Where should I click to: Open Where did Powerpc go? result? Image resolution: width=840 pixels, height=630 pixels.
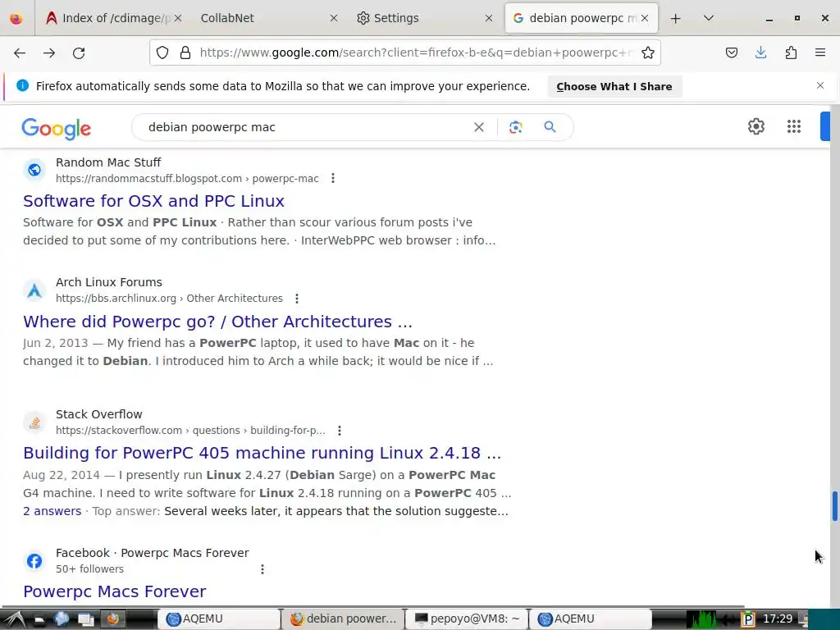tap(217, 322)
